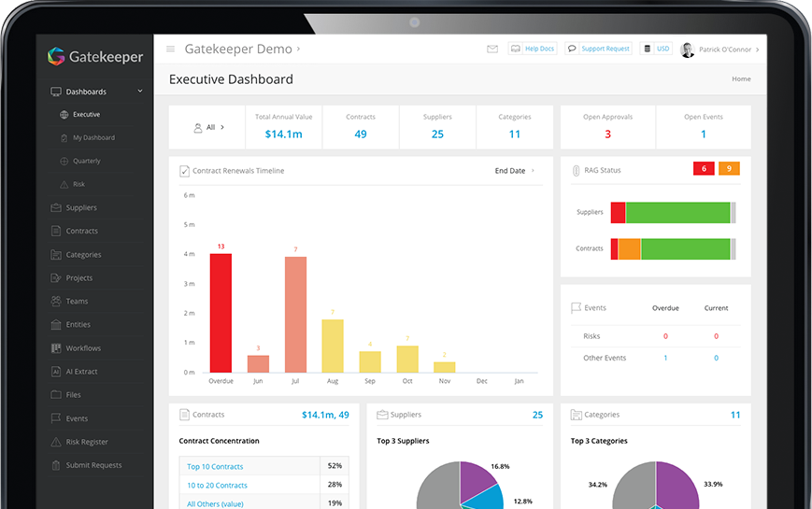Click the orange RAG status badge showing 9
This screenshot has height=509, width=812.
729,169
